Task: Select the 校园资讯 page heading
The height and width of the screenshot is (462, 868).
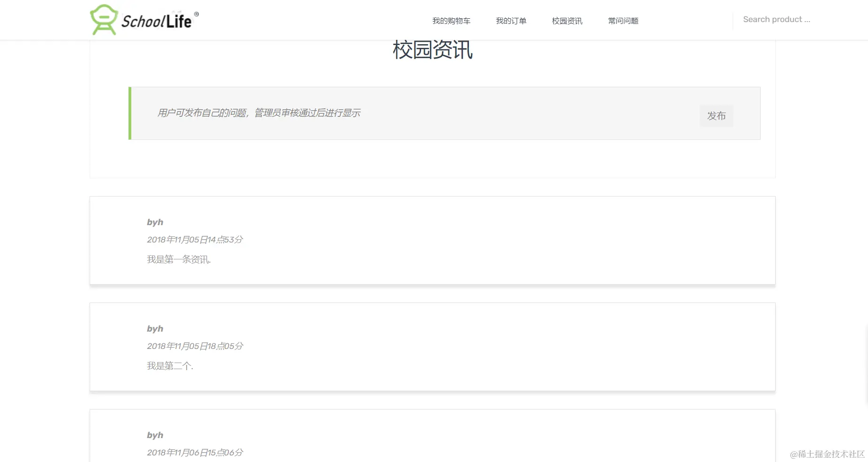Action: (x=432, y=50)
